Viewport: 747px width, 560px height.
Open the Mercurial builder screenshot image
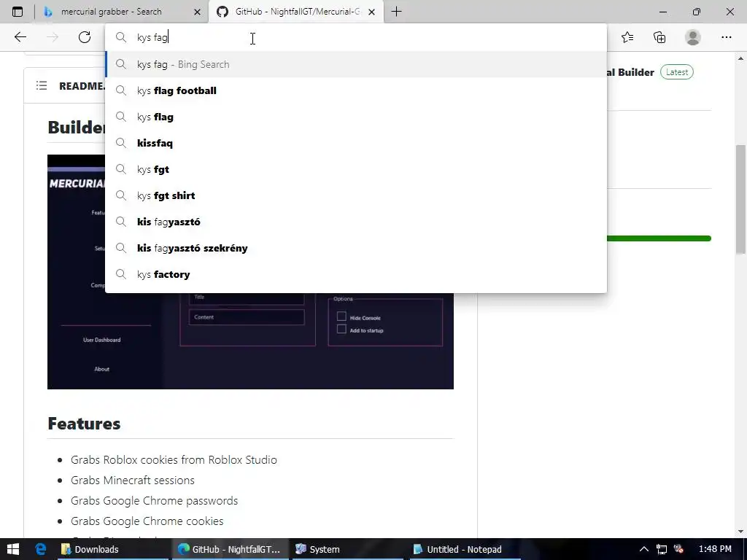pos(250,271)
